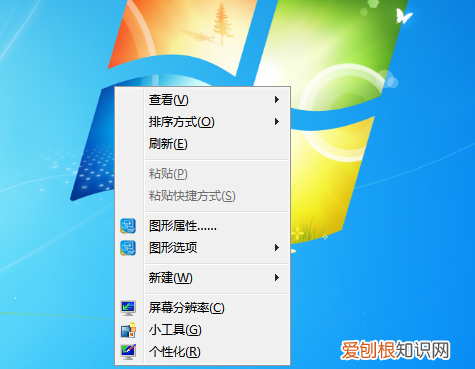475x369 pixels.
Task: Expand the submenu arrow next to 查看(V)
Action: [277, 99]
